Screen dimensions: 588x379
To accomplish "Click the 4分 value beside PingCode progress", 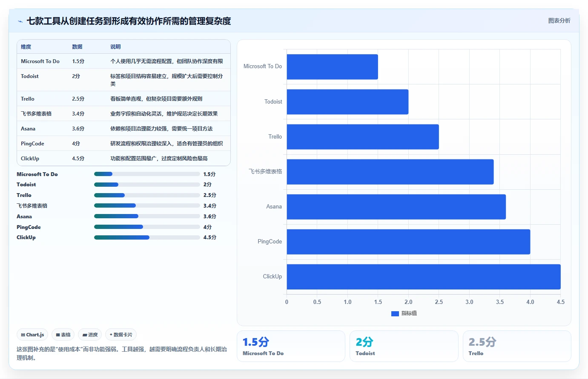I will [207, 227].
